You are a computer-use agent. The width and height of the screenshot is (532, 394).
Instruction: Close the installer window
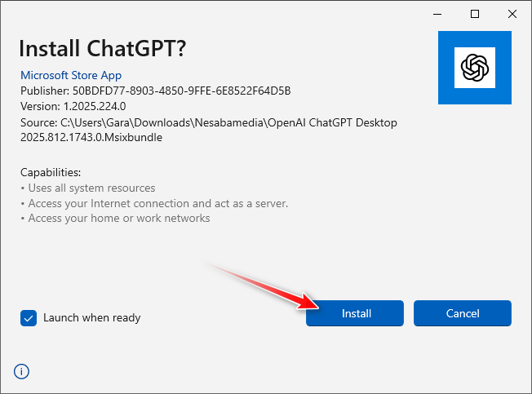(512, 14)
